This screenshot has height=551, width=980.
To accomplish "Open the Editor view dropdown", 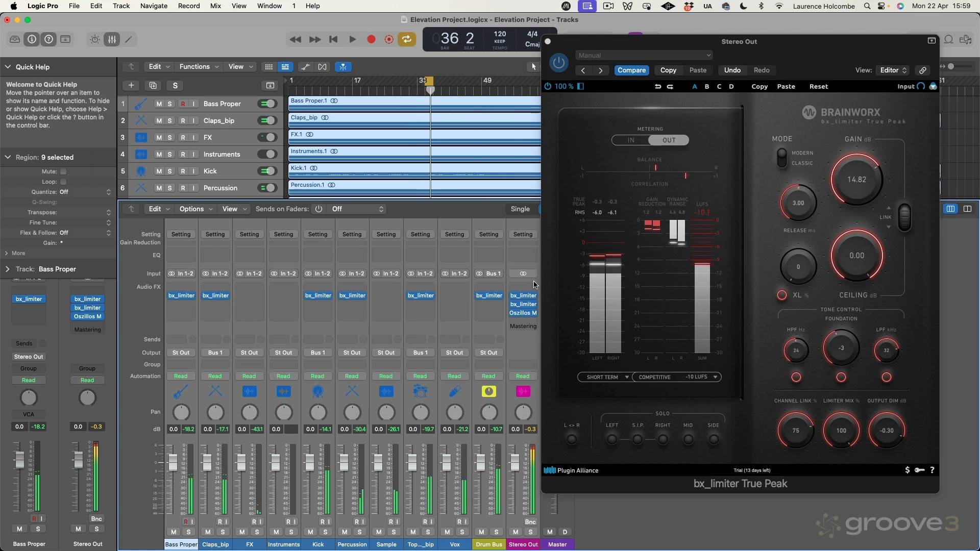I will [x=892, y=70].
